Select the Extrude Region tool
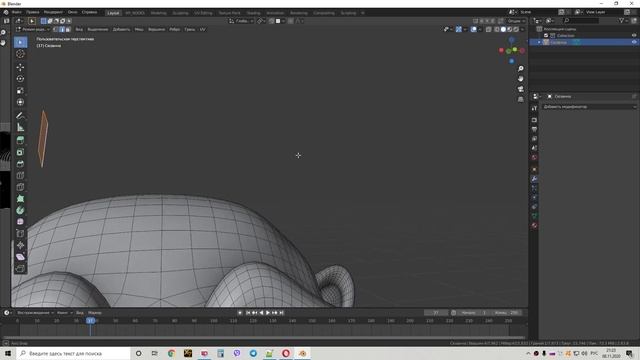The height and width of the screenshot is (360, 640). point(20,140)
